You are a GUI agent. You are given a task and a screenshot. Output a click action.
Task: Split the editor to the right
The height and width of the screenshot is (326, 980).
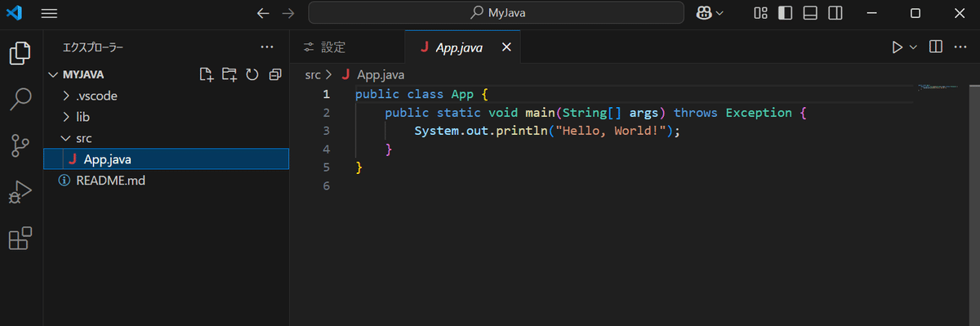pos(937,47)
